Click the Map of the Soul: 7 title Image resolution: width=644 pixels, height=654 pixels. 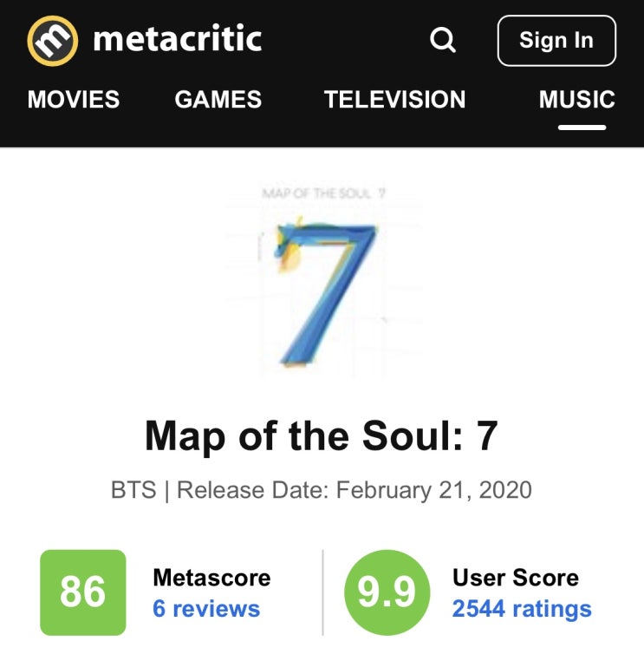tap(322, 436)
